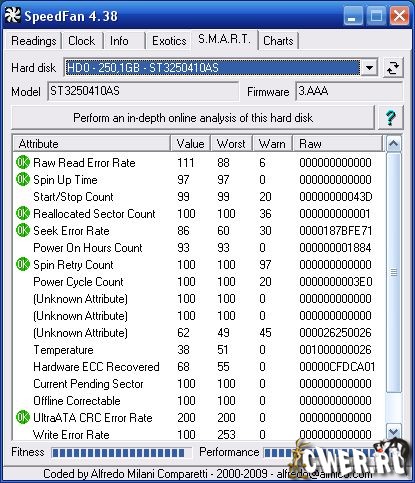Viewport: 415px width, 483px height.
Task: Click the SpeedFan fan icon in title bar
Action: coord(12,16)
